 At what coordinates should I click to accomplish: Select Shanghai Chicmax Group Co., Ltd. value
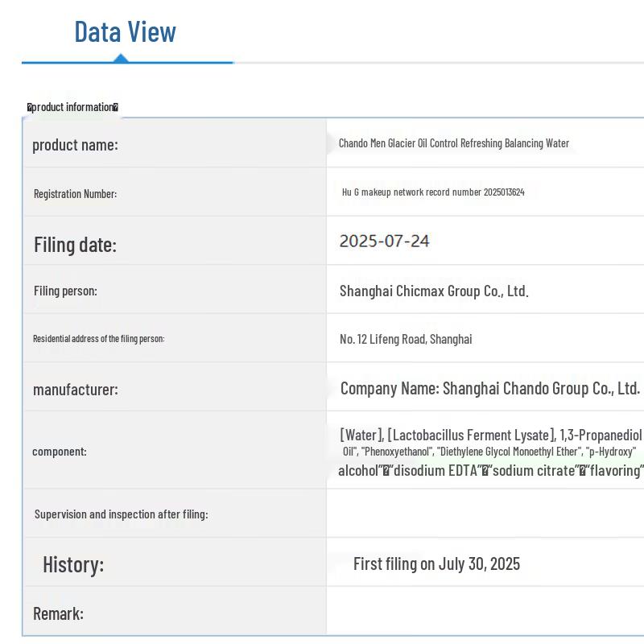click(x=434, y=291)
